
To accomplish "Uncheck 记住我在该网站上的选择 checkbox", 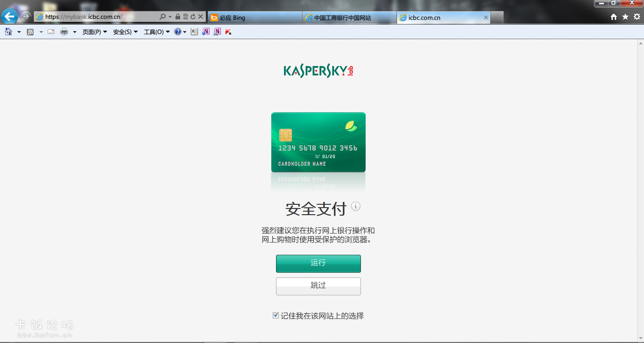I will click(x=276, y=316).
